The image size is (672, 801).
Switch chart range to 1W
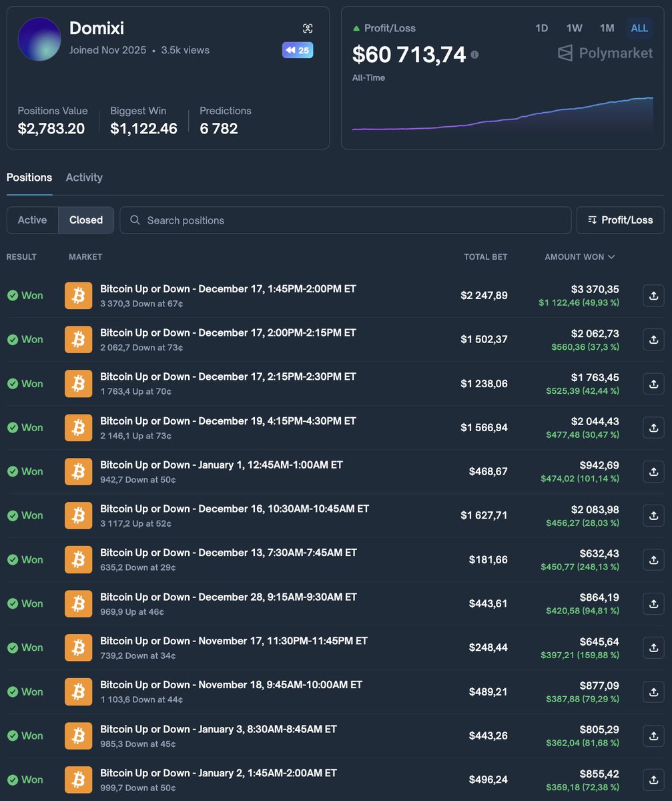point(574,28)
